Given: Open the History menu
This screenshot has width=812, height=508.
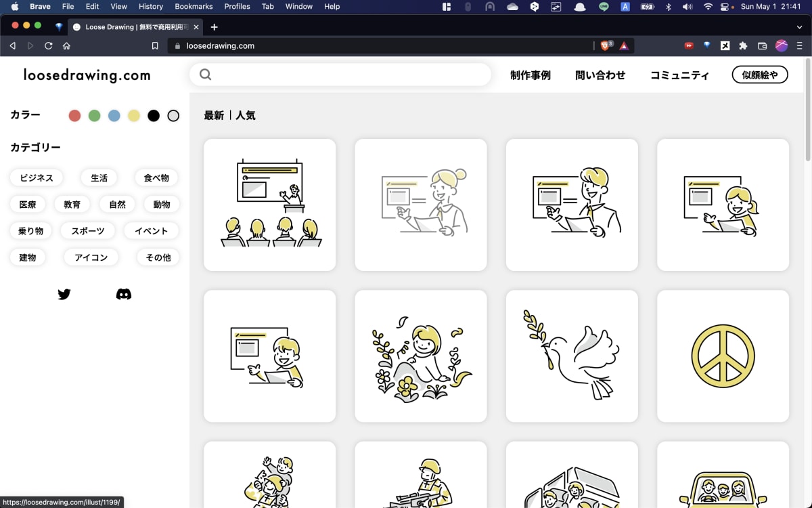Looking at the screenshot, I should coord(150,7).
